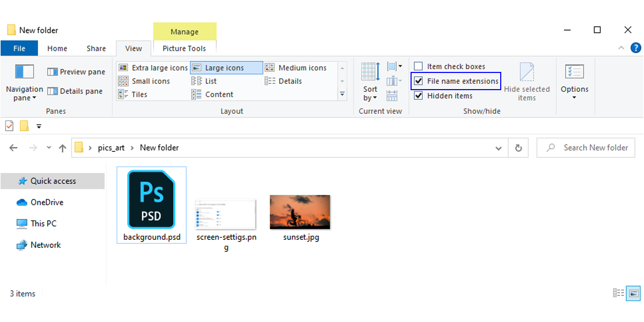Viewport: 644px width, 322px height.
Task: Click Hide selected items button
Action: click(527, 82)
